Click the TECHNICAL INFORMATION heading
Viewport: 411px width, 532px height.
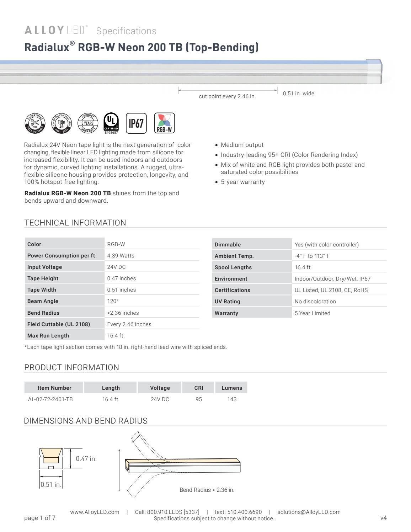(x=75, y=223)
